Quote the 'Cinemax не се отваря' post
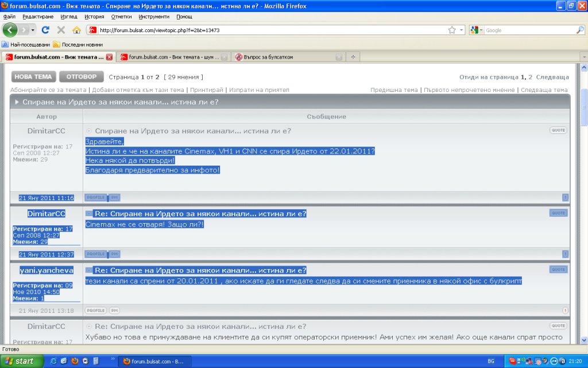 [558, 213]
